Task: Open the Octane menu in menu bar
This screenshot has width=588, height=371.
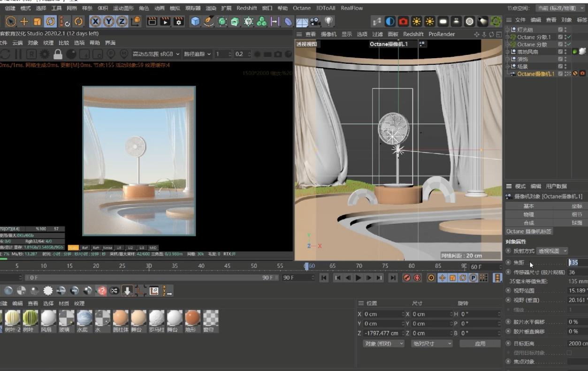Action: click(301, 8)
